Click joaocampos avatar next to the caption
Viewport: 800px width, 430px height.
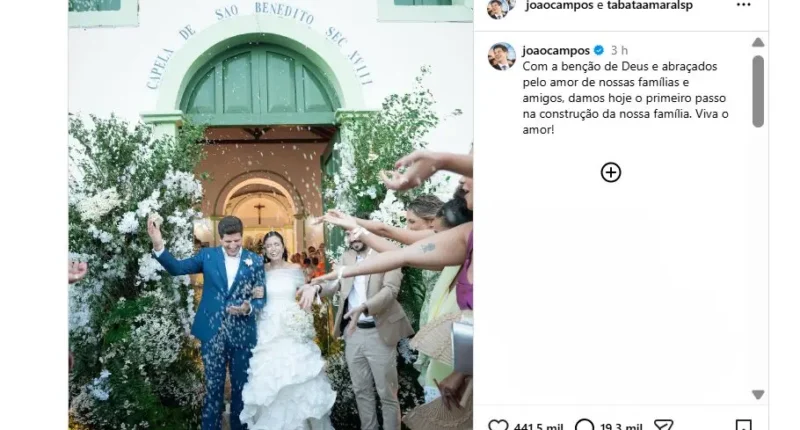[x=502, y=56]
